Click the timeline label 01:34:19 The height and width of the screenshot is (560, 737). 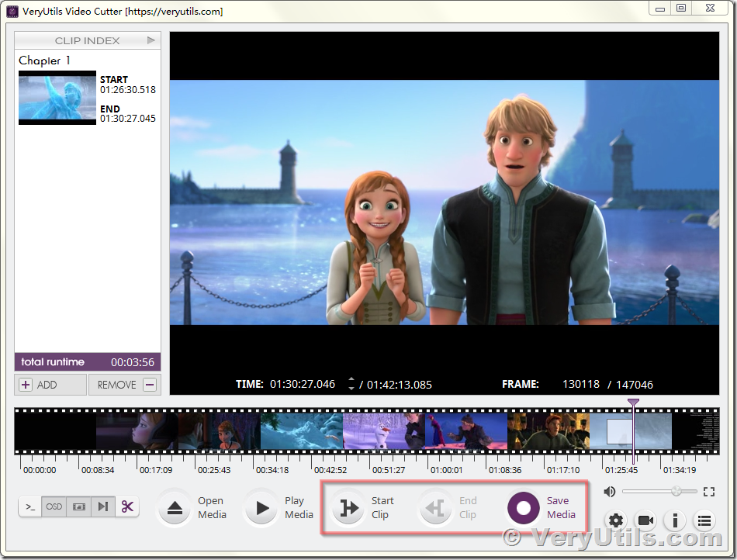pos(679,470)
